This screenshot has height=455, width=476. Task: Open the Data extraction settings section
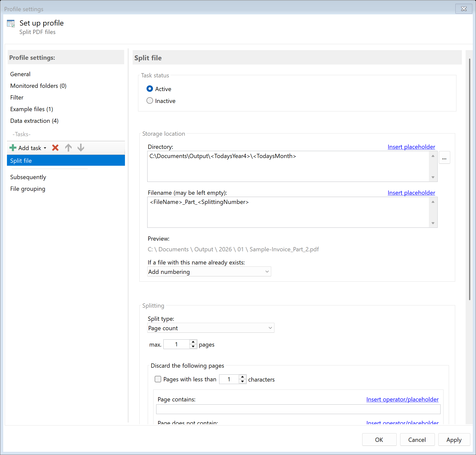coord(34,121)
